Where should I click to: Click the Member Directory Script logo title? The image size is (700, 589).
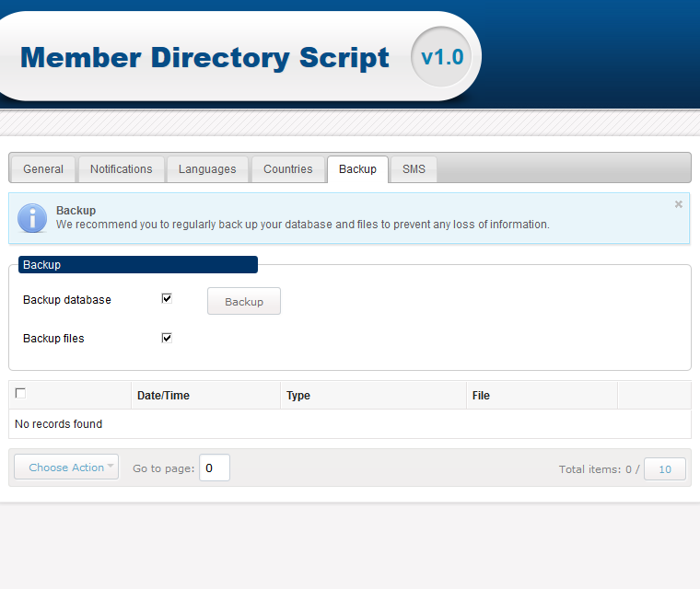204,58
